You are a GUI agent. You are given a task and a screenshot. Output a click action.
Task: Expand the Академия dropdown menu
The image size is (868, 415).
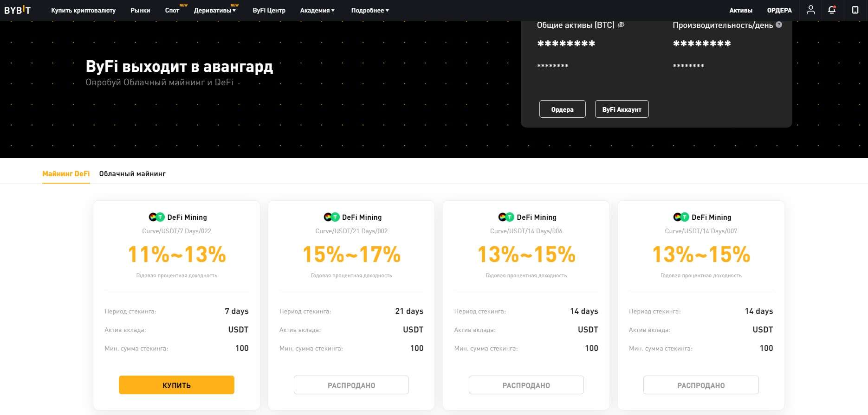317,10
